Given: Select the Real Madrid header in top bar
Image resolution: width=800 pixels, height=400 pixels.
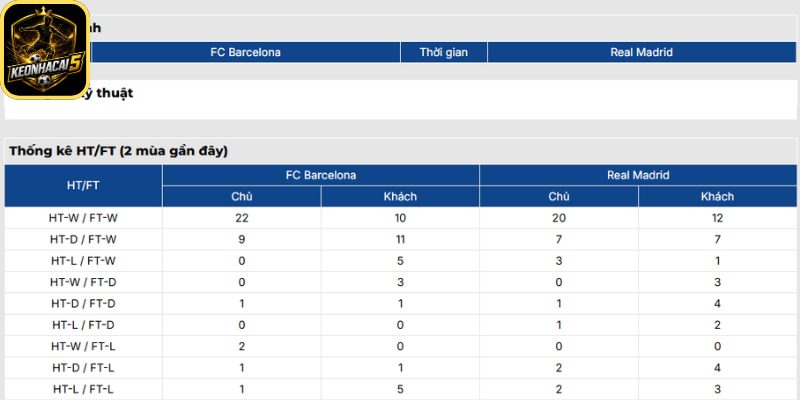Looking at the screenshot, I should 641,52.
